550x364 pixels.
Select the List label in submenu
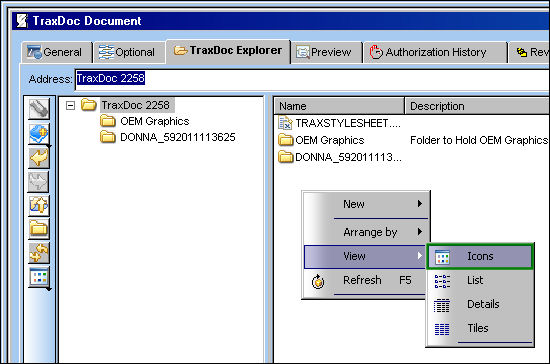click(475, 280)
